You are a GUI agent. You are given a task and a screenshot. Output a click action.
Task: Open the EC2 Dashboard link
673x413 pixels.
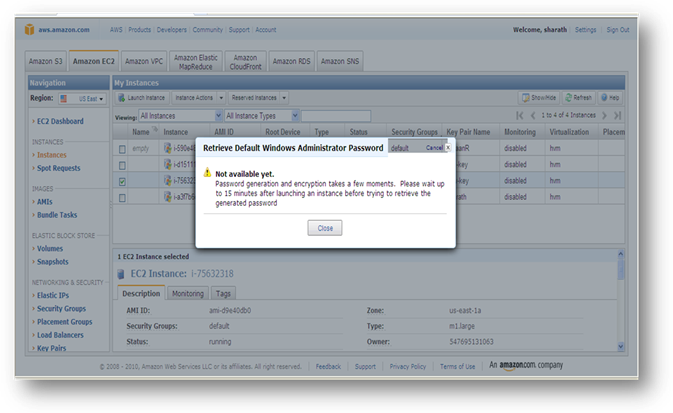60,121
